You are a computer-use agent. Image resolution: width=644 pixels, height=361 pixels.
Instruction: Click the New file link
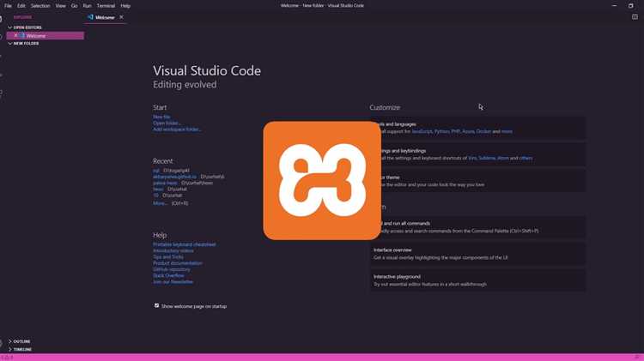pos(161,117)
